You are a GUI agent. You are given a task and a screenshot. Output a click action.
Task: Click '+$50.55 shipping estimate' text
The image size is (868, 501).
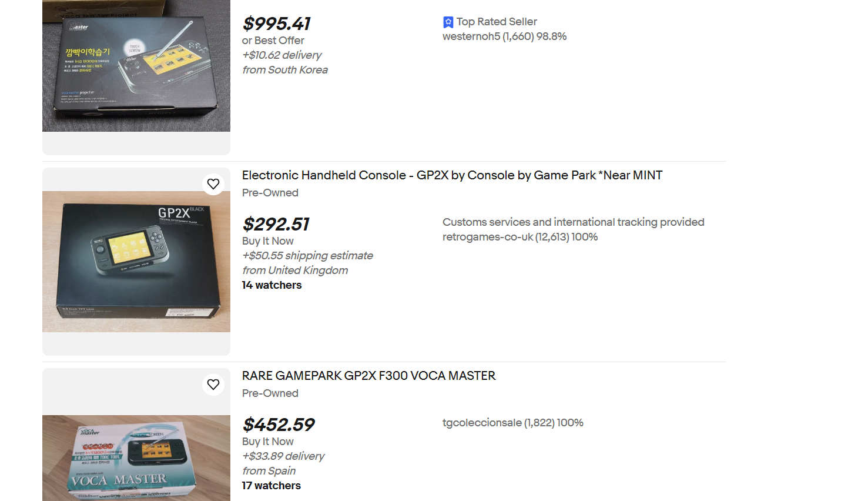[x=307, y=256]
